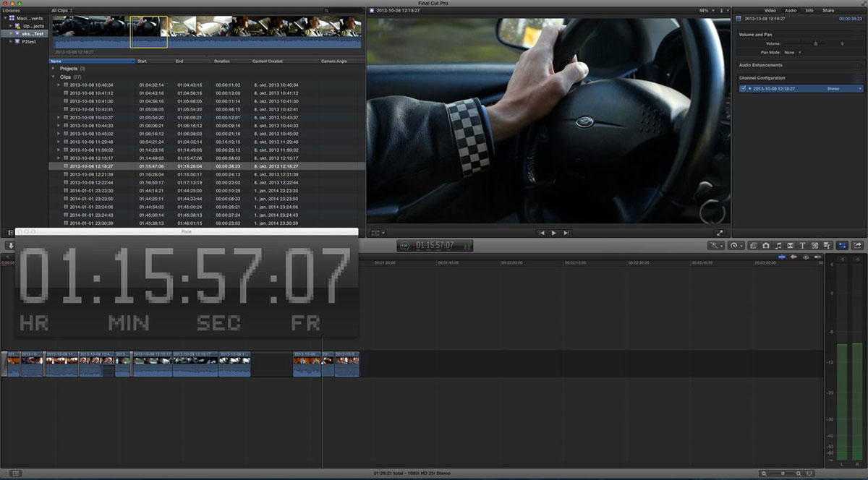
Task: Toggle fullscreen arrows at window top right
Action: [862, 4]
